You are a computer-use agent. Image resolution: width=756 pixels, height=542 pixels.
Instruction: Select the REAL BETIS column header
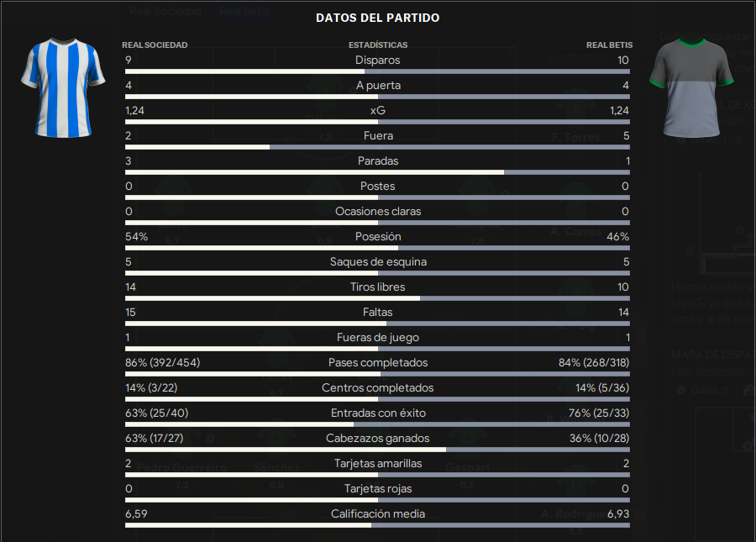pyautogui.click(x=610, y=45)
